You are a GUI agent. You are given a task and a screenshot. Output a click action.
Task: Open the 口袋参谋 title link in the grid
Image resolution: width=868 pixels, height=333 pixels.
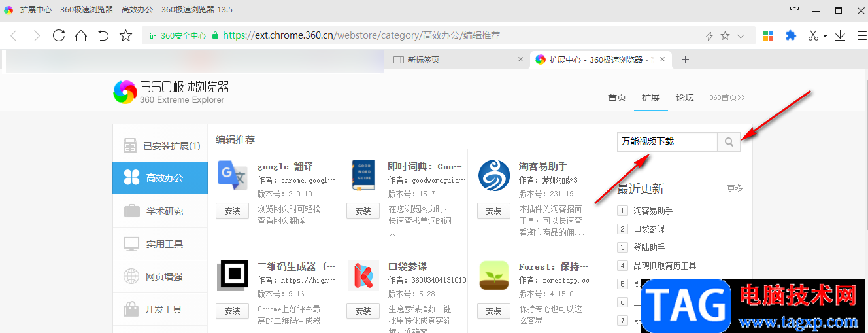pos(407,266)
